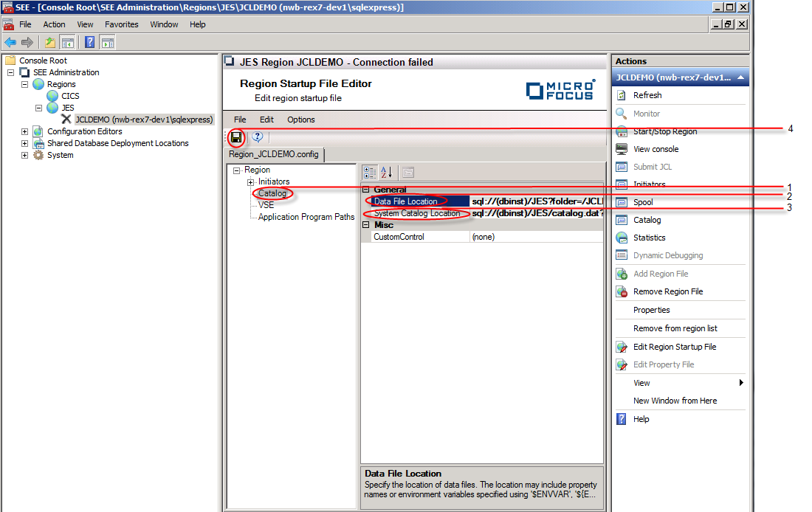Expand the Initiators node under Region
Image resolution: width=812 pixels, height=512 pixels.
251,181
